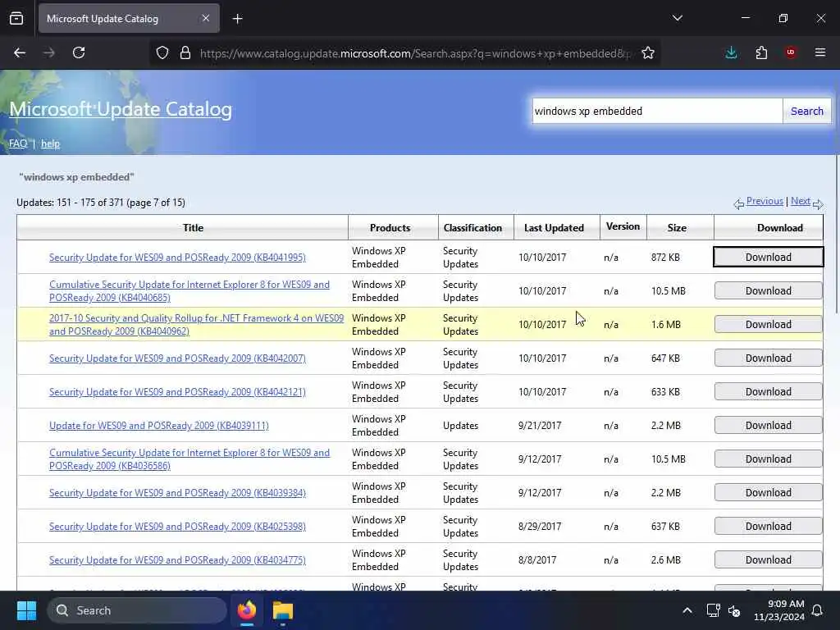The image size is (840, 630).
Task: Open the KB4039384 security update link
Action: point(177,493)
